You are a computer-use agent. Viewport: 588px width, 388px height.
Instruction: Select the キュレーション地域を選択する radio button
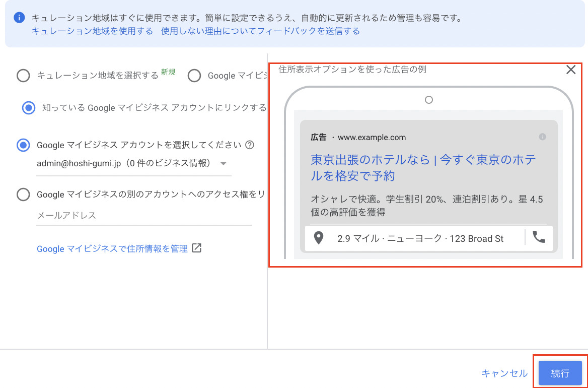pyautogui.click(x=23, y=75)
